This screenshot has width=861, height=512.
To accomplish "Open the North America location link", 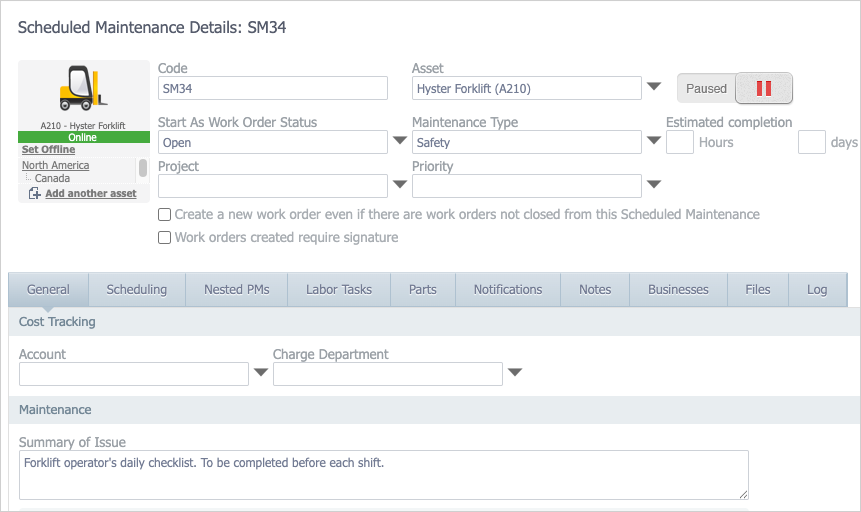I will click(x=55, y=165).
